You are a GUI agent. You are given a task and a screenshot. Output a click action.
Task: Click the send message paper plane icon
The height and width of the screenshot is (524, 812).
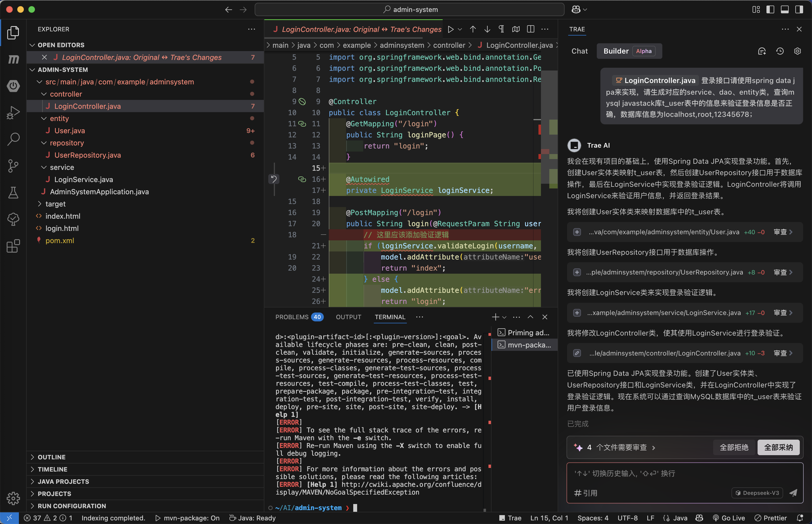[793, 493]
